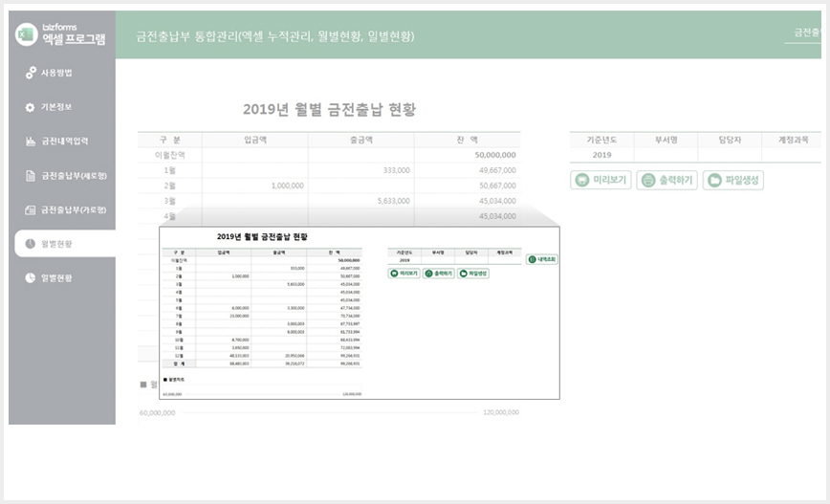830x504 pixels.
Task: Click the 출력하기 print button
Action: (x=667, y=180)
